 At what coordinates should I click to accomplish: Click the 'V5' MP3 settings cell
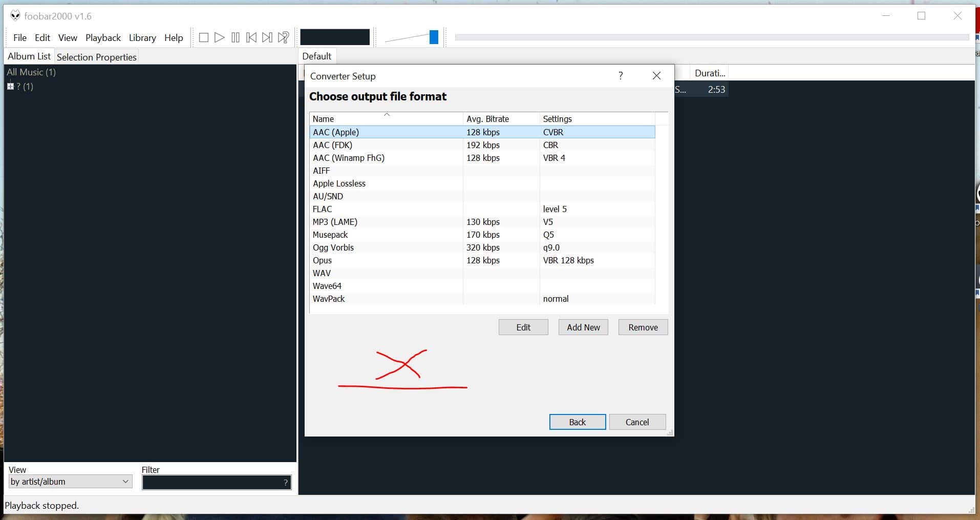click(x=548, y=222)
